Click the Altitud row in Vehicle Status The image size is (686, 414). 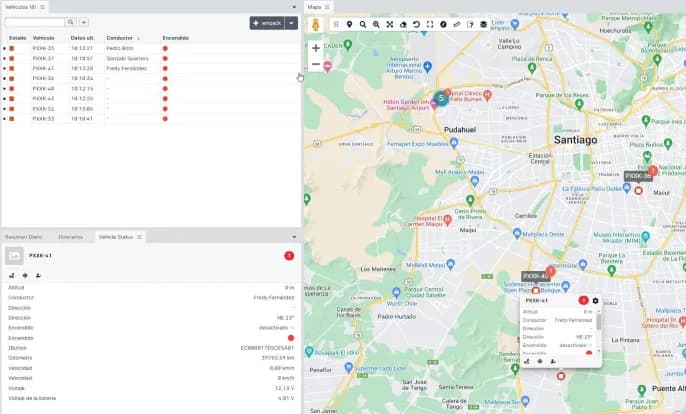pyautogui.click(x=150, y=288)
